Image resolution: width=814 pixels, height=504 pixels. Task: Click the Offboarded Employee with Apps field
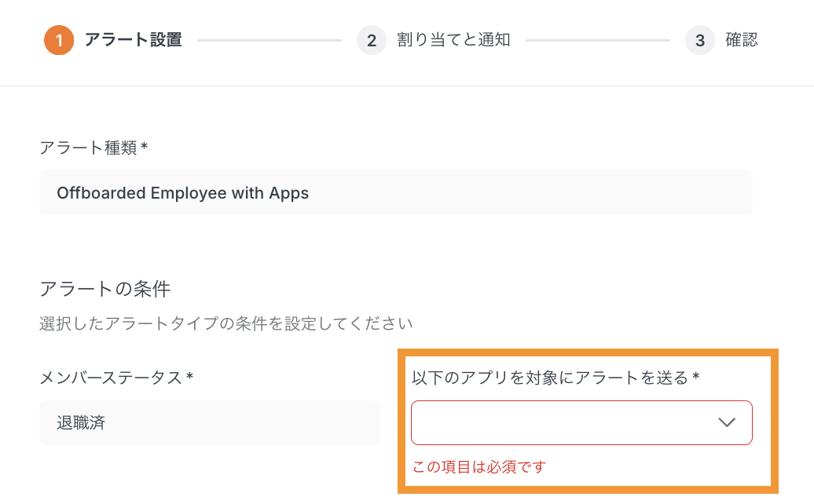[396, 192]
